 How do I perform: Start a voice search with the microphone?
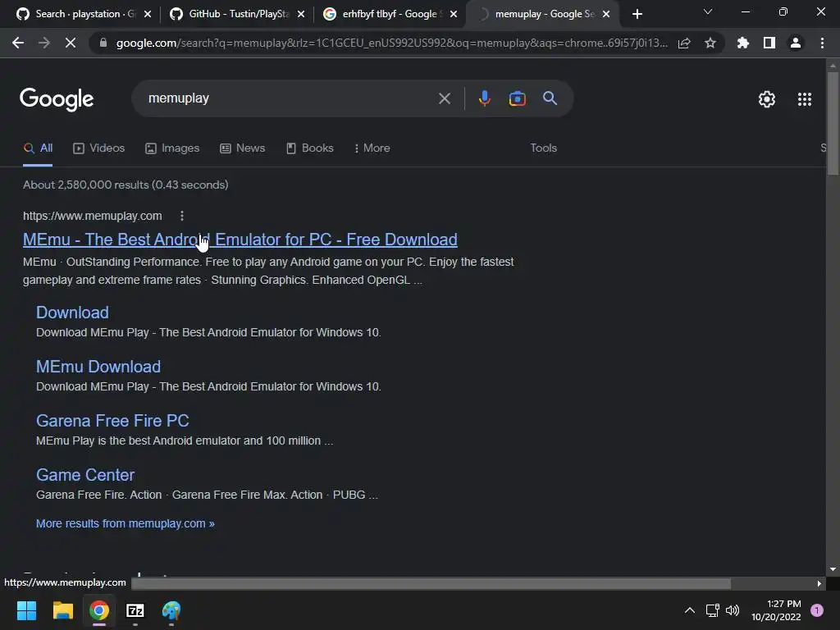484,98
